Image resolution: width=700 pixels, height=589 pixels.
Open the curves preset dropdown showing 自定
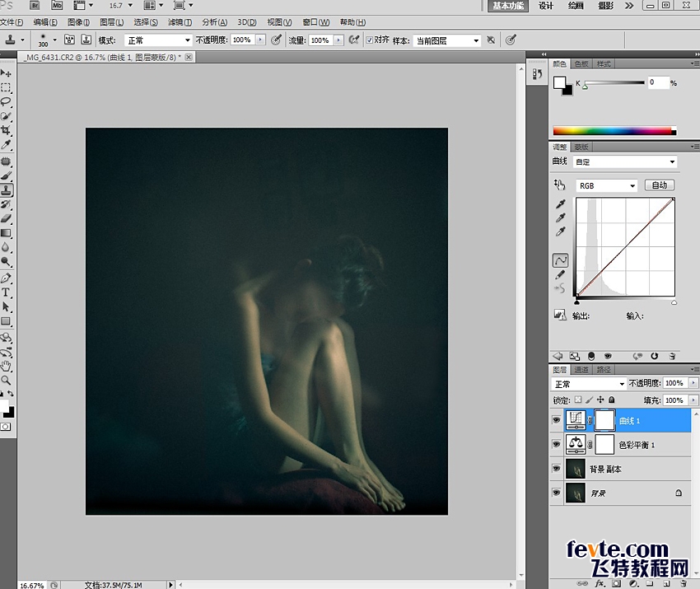point(625,161)
